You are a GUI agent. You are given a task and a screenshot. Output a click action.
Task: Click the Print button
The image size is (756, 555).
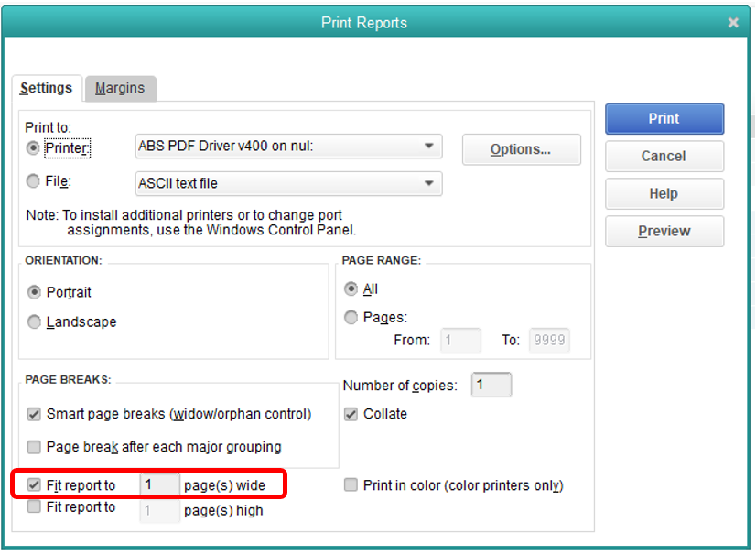[664, 118]
